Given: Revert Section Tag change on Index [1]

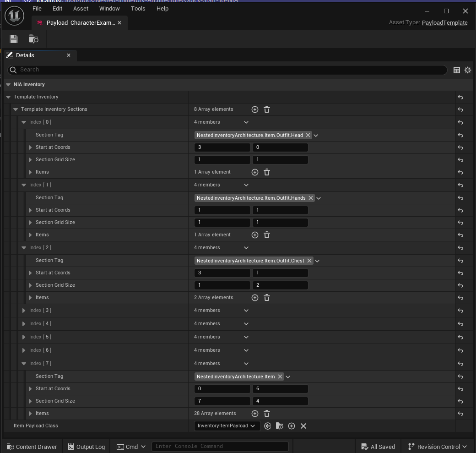Looking at the screenshot, I should point(460,197).
